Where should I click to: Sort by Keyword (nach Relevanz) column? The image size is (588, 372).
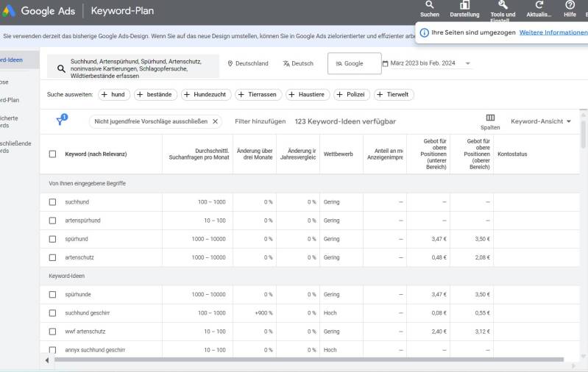pyautogui.click(x=96, y=154)
